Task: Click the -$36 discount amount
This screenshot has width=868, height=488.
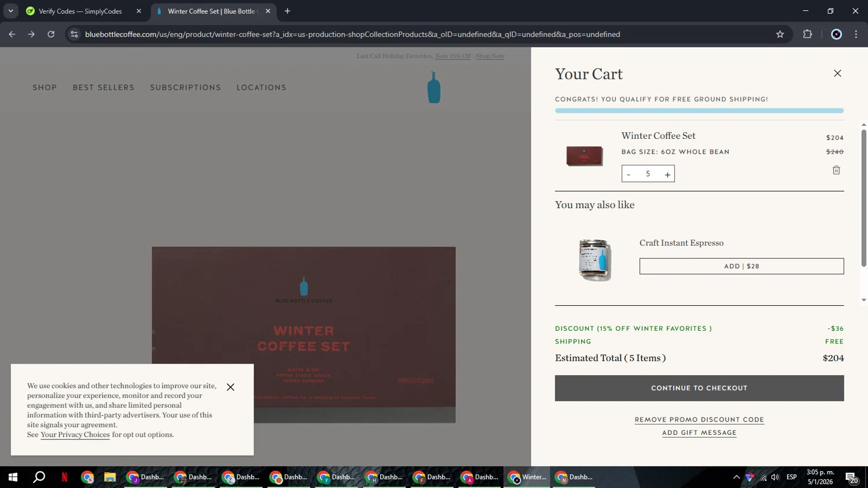Action: (836, 328)
